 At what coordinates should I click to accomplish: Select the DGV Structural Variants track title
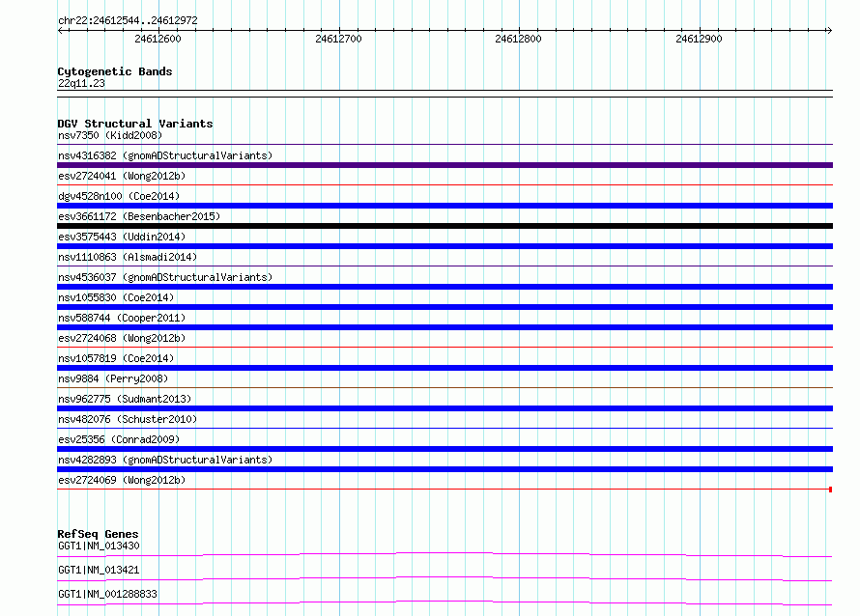(135, 124)
